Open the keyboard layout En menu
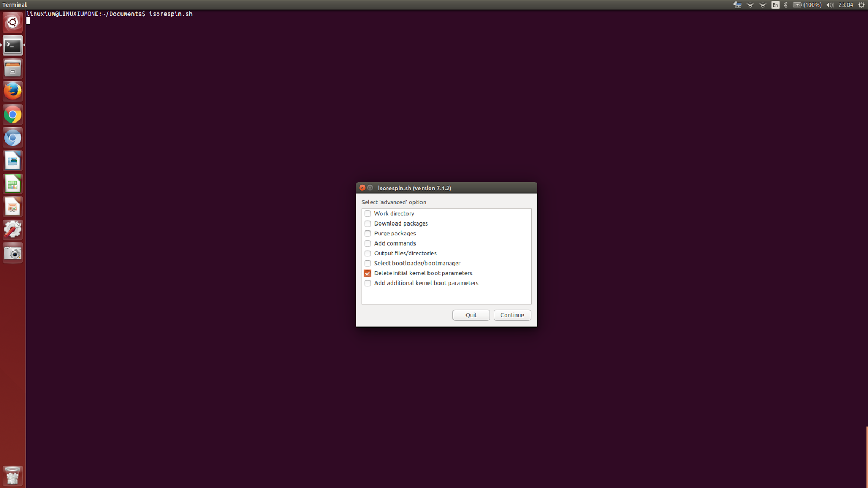Image resolution: width=868 pixels, height=488 pixels. [776, 4]
